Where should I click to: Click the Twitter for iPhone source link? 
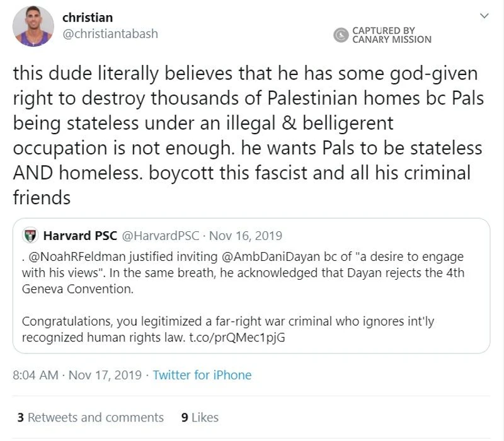point(202,375)
